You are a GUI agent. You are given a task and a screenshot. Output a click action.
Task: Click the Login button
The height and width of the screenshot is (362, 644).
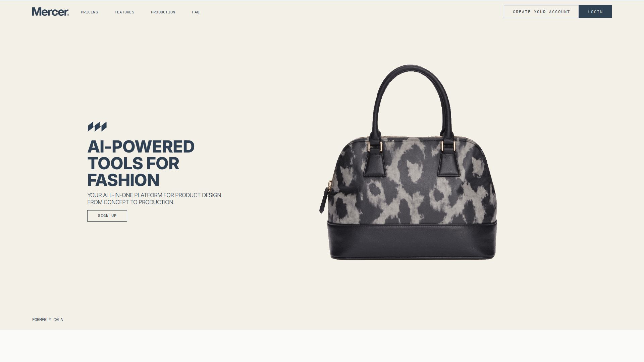pos(595,12)
